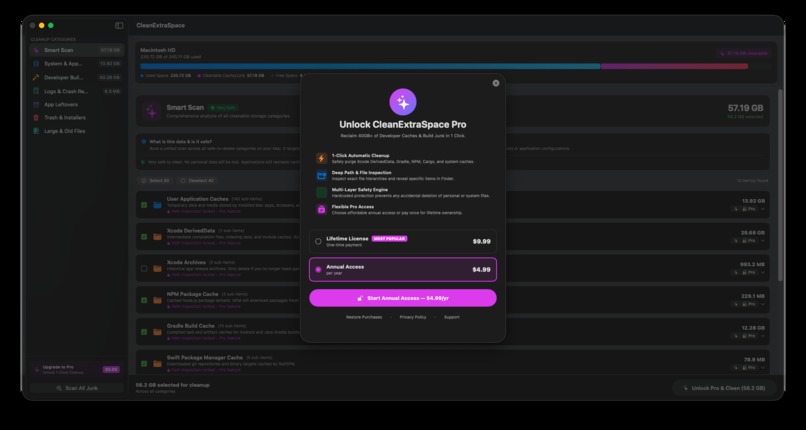The image size is (806, 430).
Task: Expand the NPM Package Cache row chevron
Action: click(x=763, y=304)
